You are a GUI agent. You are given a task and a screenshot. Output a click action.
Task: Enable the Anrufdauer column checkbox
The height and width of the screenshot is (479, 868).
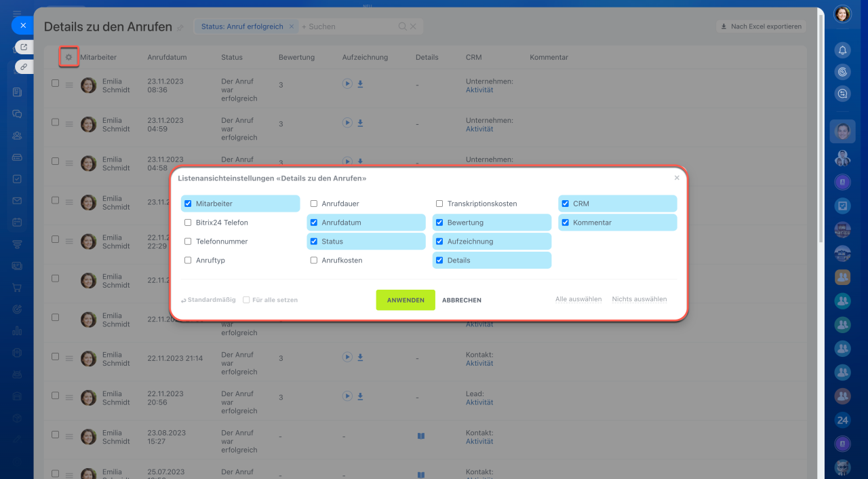(314, 204)
